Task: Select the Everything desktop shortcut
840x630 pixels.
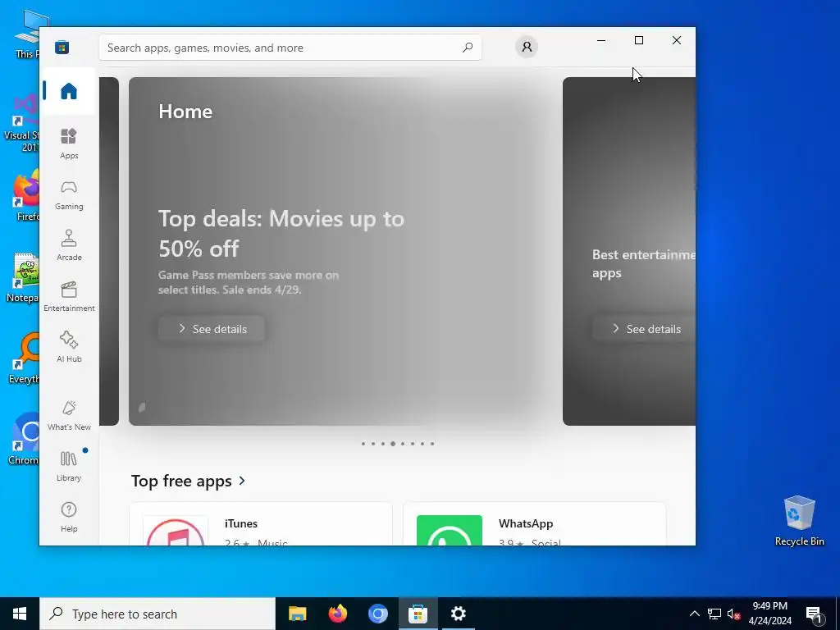Action: [23, 358]
